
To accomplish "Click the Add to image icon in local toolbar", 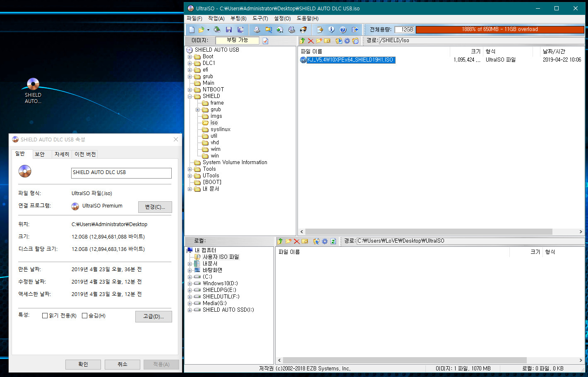I will pyautogui.click(x=317, y=241).
